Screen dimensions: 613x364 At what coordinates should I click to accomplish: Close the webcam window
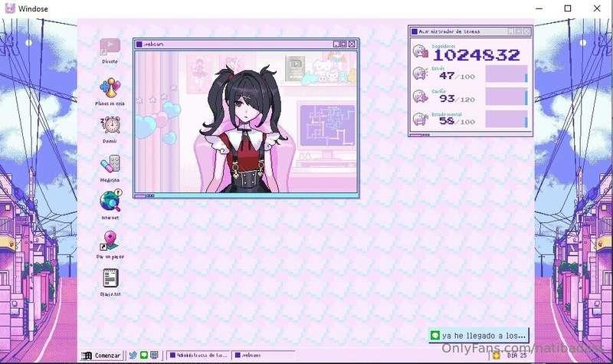[352, 44]
